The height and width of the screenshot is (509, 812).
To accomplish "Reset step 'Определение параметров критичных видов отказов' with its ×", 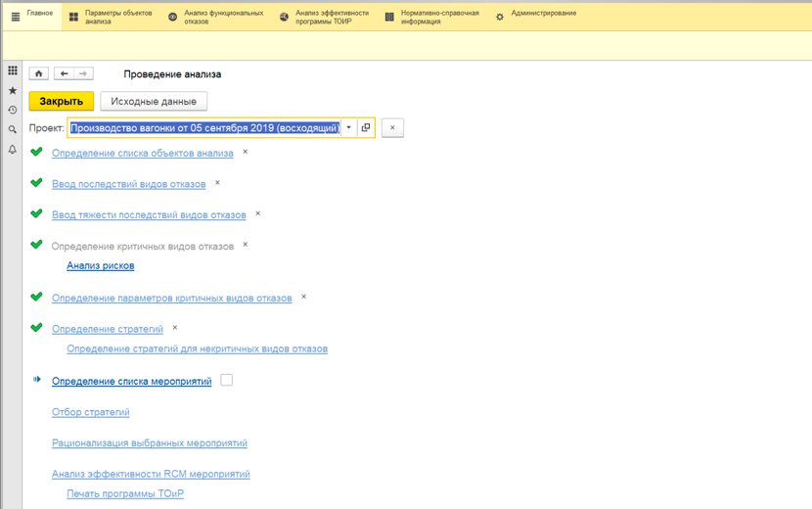I will pos(304,297).
